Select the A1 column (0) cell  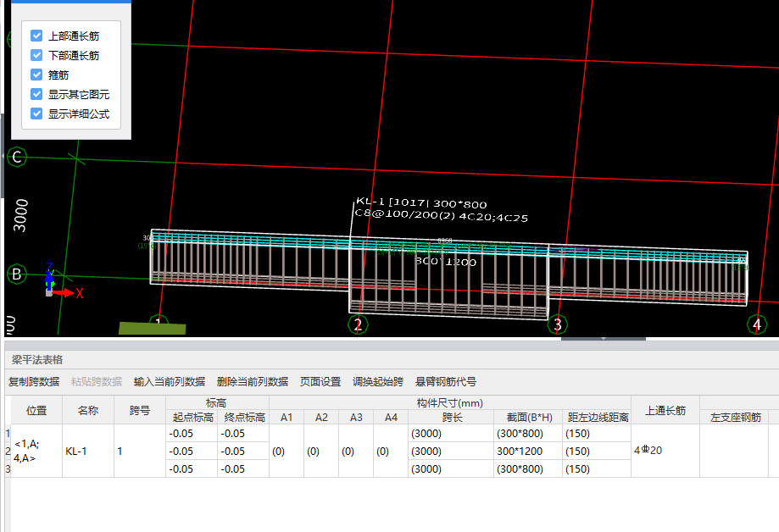tap(287, 451)
